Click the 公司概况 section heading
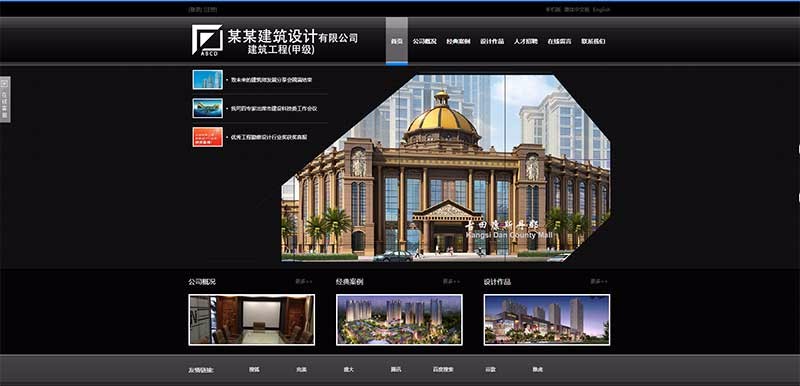This screenshot has width=800, height=386. pos(202,281)
